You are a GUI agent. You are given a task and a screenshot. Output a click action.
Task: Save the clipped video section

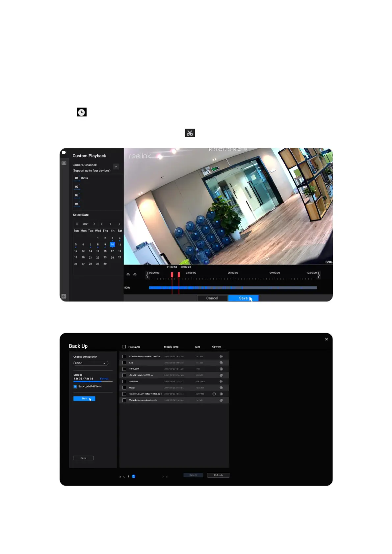coord(243,298)
